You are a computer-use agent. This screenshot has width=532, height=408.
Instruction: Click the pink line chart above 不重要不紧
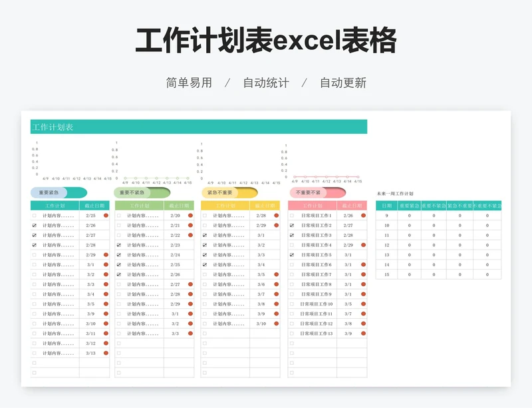coord(323,162)
